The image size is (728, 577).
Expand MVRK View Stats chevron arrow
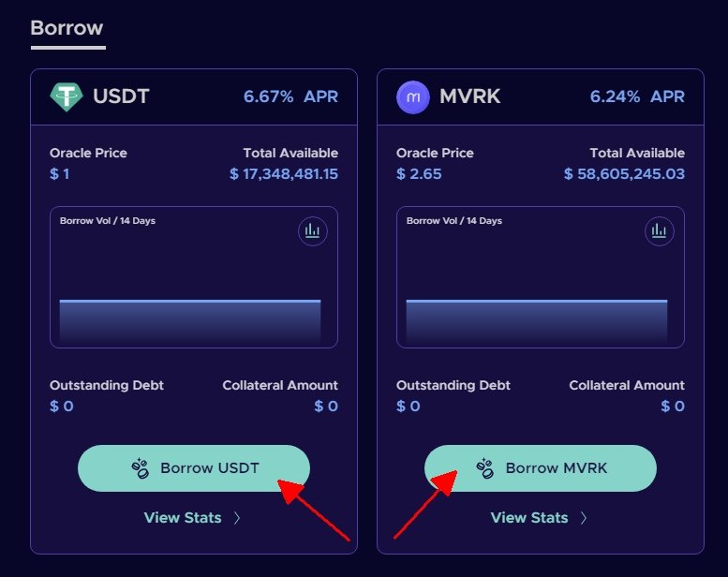[x=584, y=518]
